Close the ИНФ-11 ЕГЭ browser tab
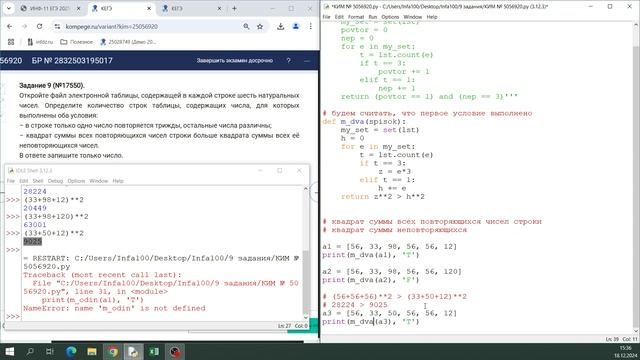 [x=79, y=8]
